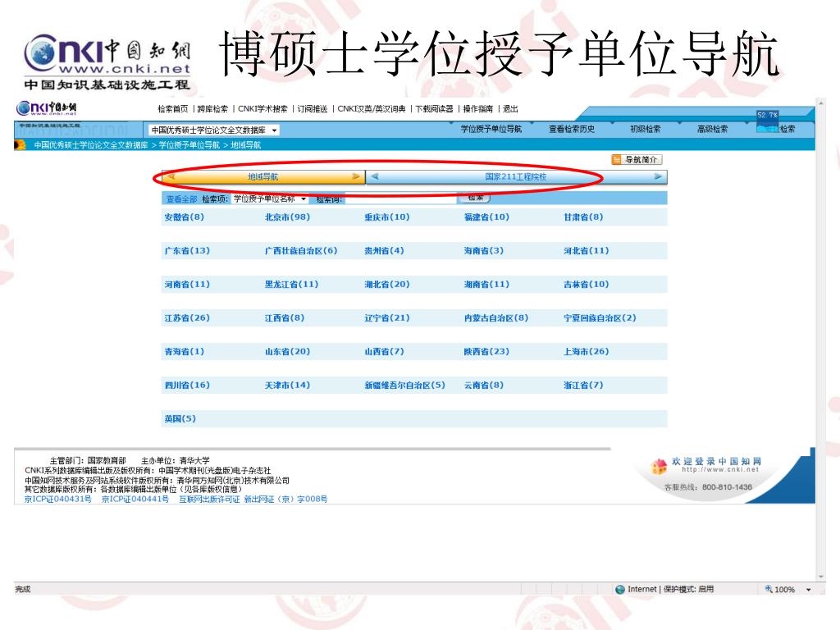Open region 四川省(16)
This screenshot has height=630, width=840.
pos(187,386)
